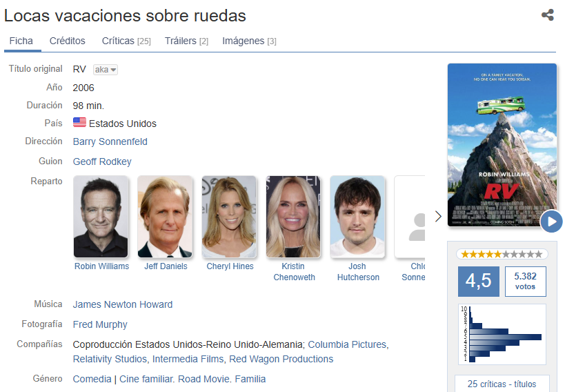Open the Tráilers tab
Viewport: 565px width, 392px height.
[x=186, y=41]
